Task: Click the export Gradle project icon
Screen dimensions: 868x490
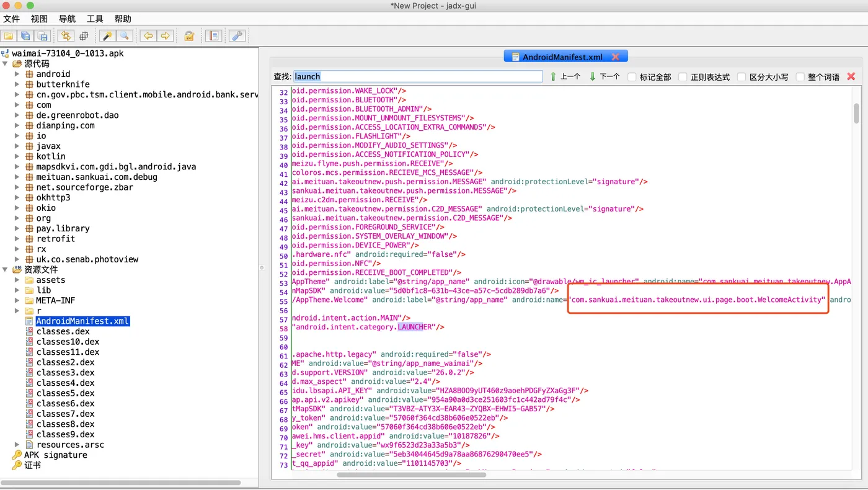Action: [x=43, y=36]
